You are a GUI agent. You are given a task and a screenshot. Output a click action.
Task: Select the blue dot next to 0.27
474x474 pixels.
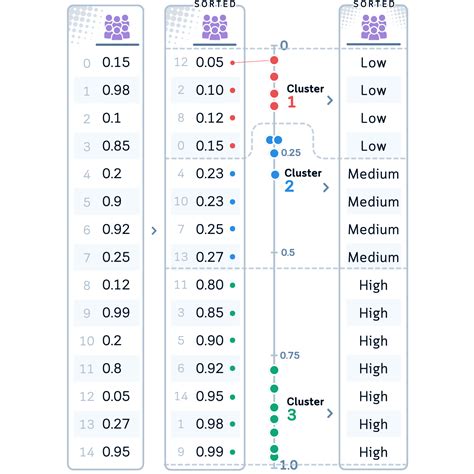233,257
